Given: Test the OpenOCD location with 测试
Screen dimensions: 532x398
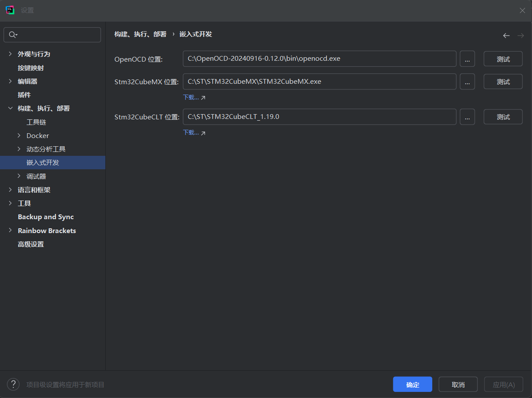Looking at the screenshot, I should pyautogui.click(x=503, y=59).
